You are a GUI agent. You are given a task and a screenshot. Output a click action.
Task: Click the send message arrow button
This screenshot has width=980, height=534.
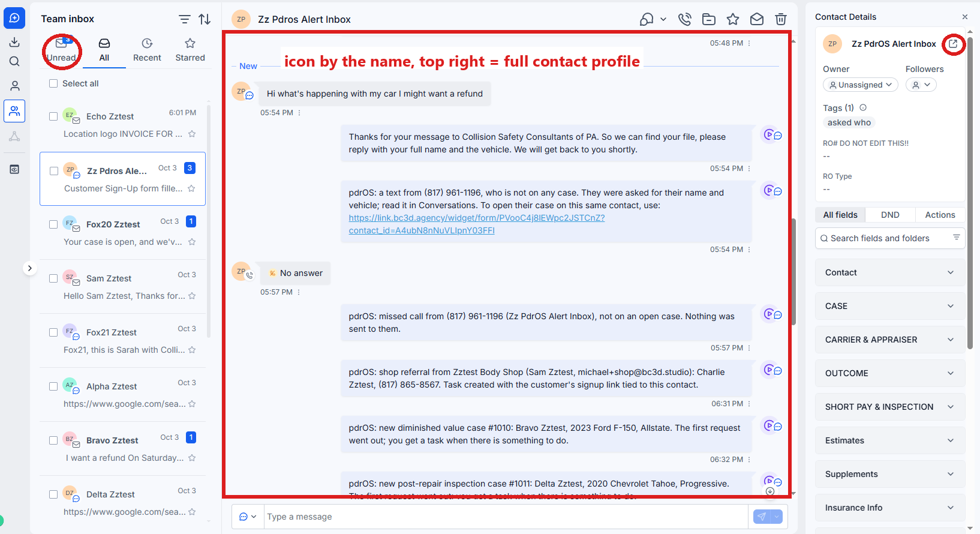[762, 517]
